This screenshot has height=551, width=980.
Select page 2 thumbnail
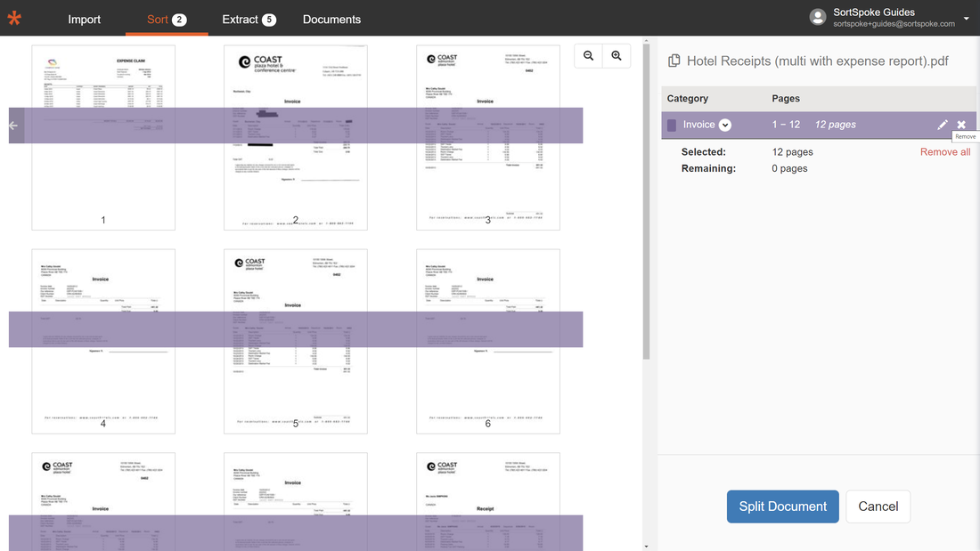(x=296, y=137)
